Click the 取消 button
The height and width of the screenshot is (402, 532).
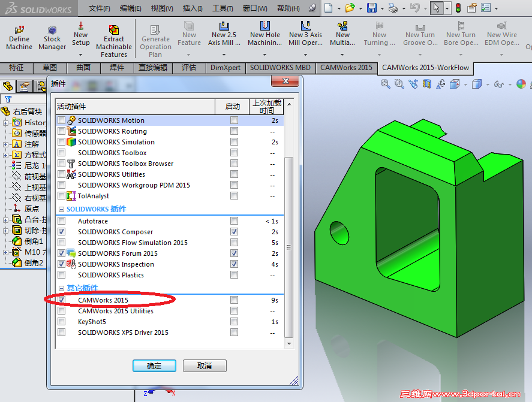[205, 365]
